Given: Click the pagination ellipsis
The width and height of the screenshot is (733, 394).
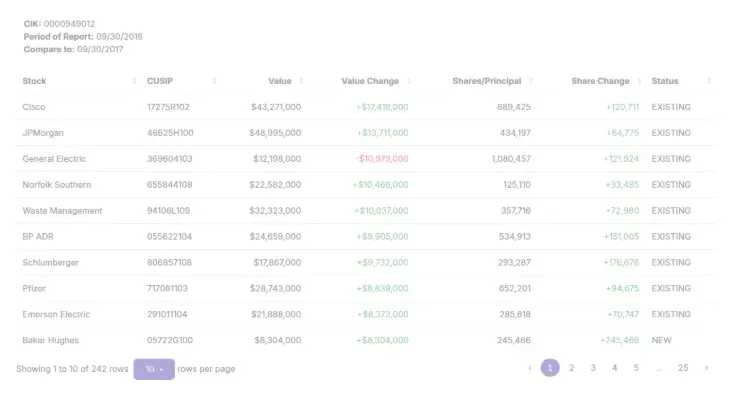Looking at the screenshot, I should tap(658, 369).
